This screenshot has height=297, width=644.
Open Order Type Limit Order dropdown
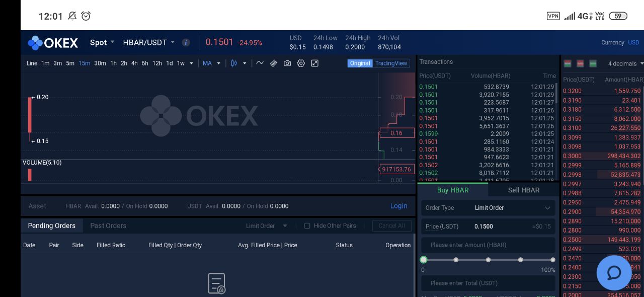(488, 207)
